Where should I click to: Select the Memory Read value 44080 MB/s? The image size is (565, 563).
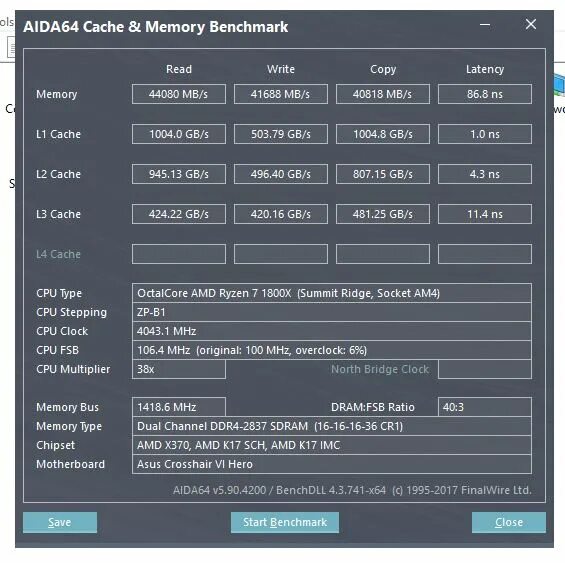click(179, 94)
